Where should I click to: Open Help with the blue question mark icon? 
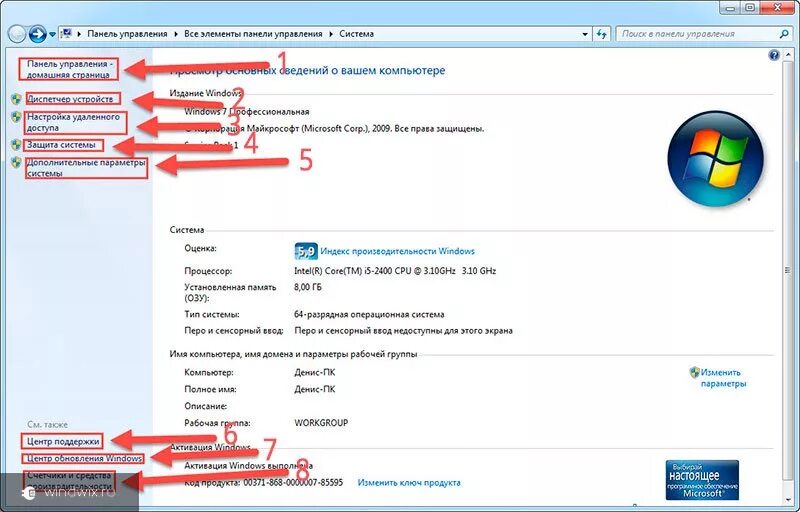(x=773, y=55)
